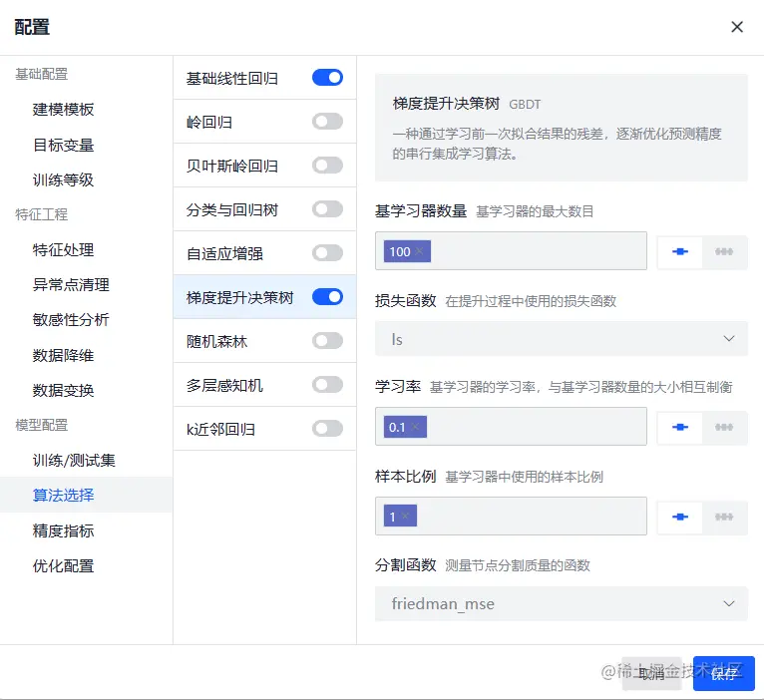
Task: Select the 分类与回归树 algorithm row label
Action: click(232, 210)
